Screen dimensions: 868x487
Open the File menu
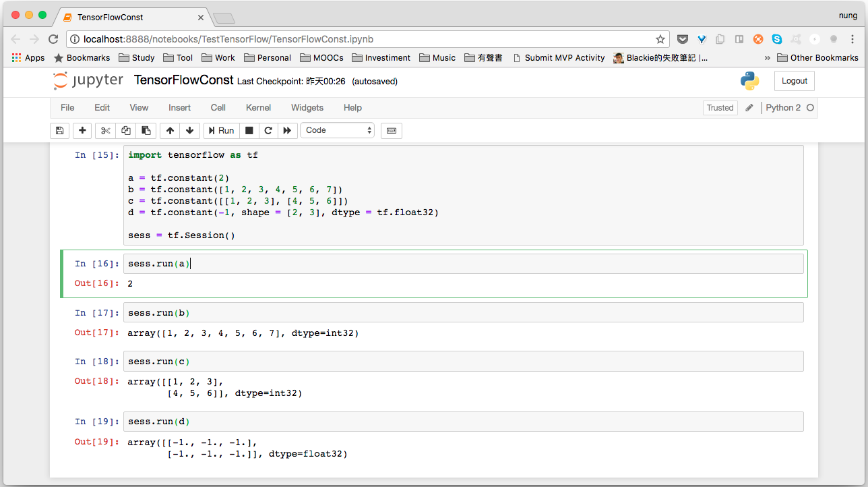click(67, 108)
